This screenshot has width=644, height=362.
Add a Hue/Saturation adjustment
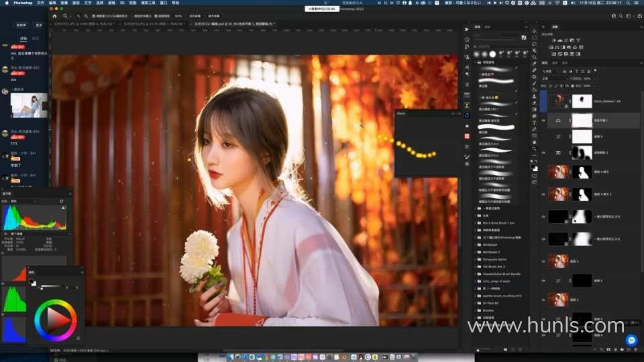(x=551, y=47)
